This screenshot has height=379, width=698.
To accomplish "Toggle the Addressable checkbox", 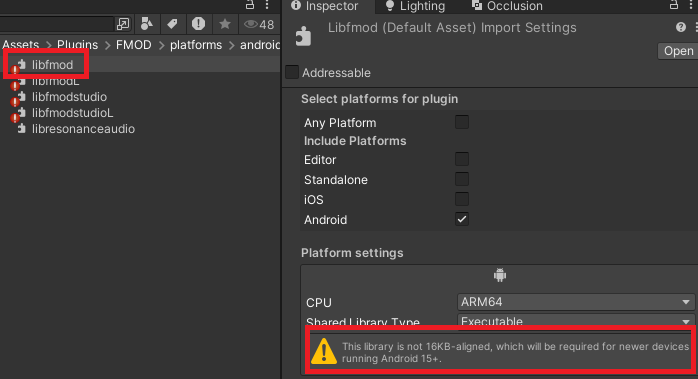I will click(x=292, y=72).
